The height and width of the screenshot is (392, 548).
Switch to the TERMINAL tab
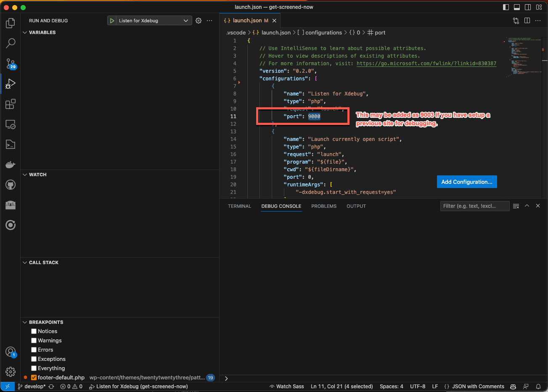tap(239, 206)
